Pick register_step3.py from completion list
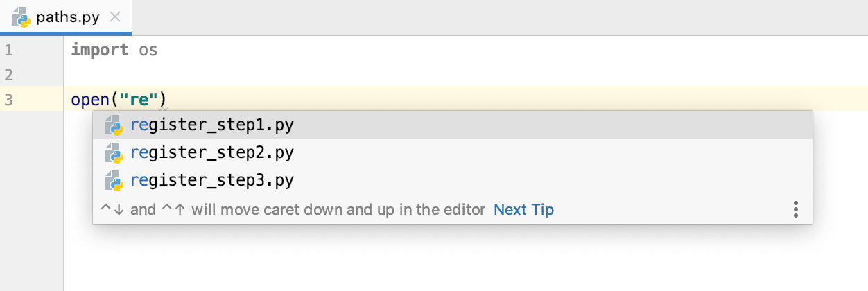The height and width of the screenshot is (291, 868). pos(453,181)
